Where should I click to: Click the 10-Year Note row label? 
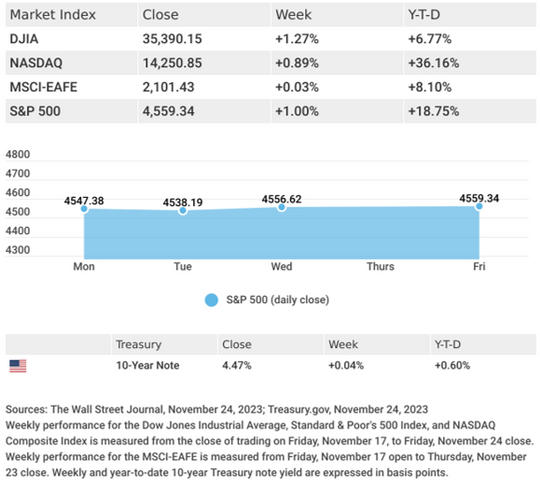pyautogui.click(x=148, y=365)
